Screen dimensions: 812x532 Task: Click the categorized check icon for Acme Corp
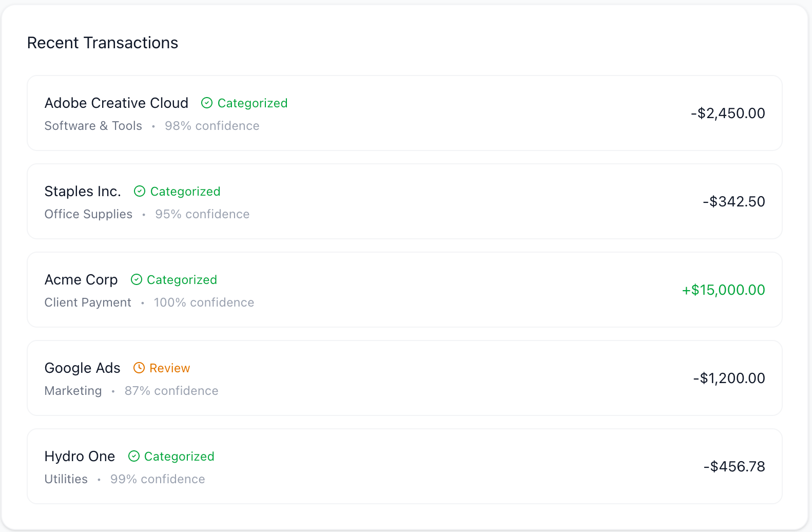click(x=137, y=280)
